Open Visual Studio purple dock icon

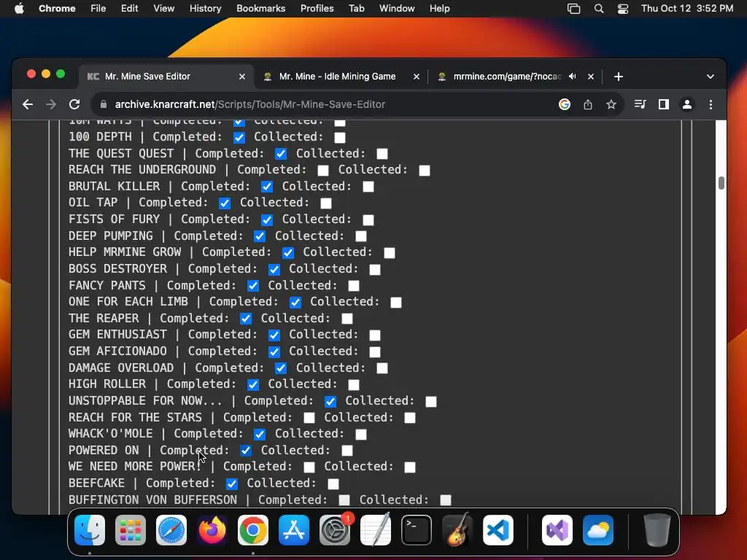[x=557, y=530]
